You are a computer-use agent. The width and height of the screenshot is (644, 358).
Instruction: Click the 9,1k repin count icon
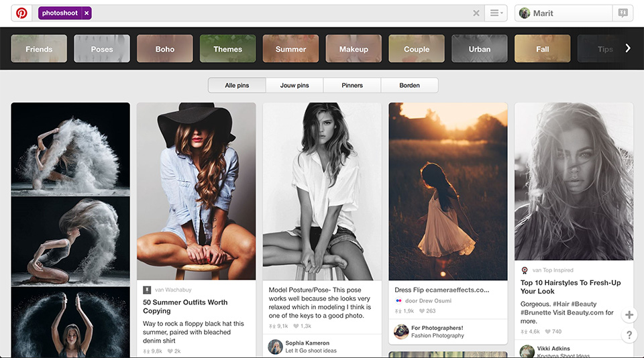[272, 326]
